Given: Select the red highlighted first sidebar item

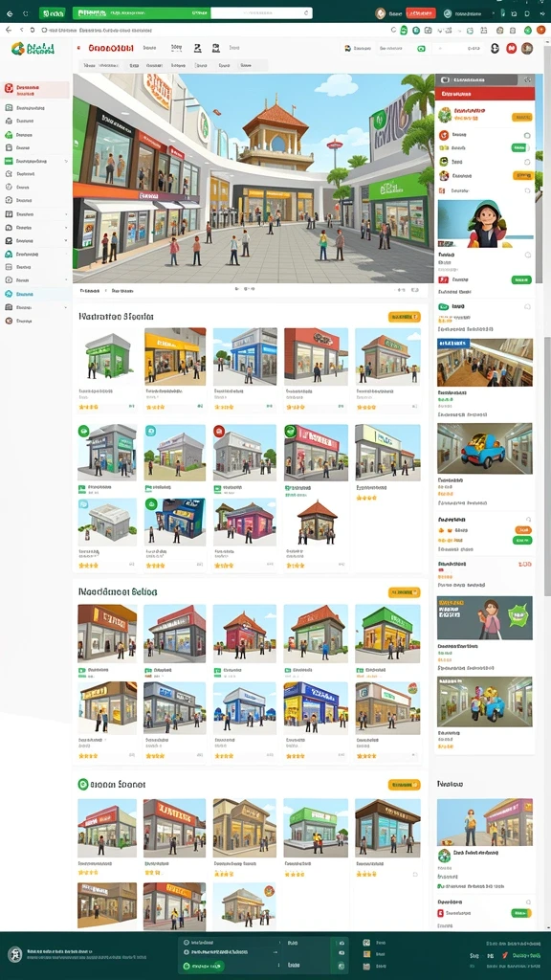Looking at the screenshot, I should 35,90.
